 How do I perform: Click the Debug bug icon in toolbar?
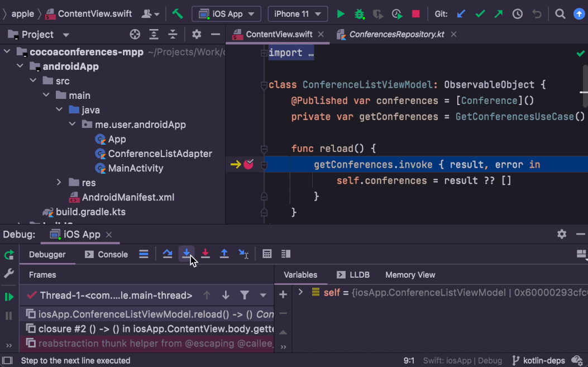(359, 14)
